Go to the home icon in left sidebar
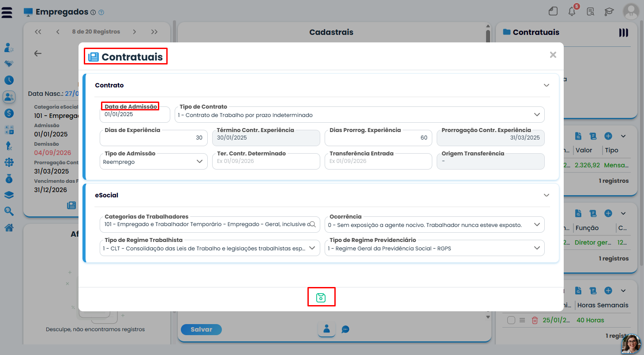Viewport: 644px width, 355px height. (9, 228)
